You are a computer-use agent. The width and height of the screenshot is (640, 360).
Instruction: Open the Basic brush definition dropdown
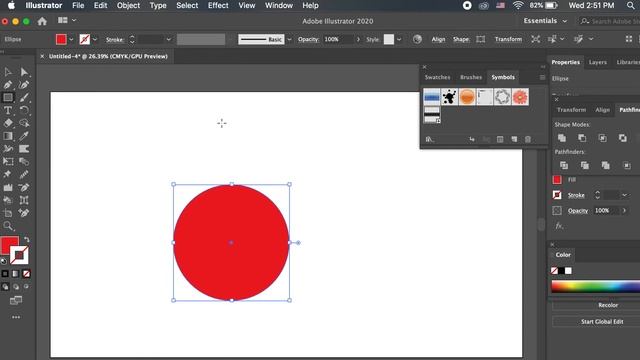point(289,40)
